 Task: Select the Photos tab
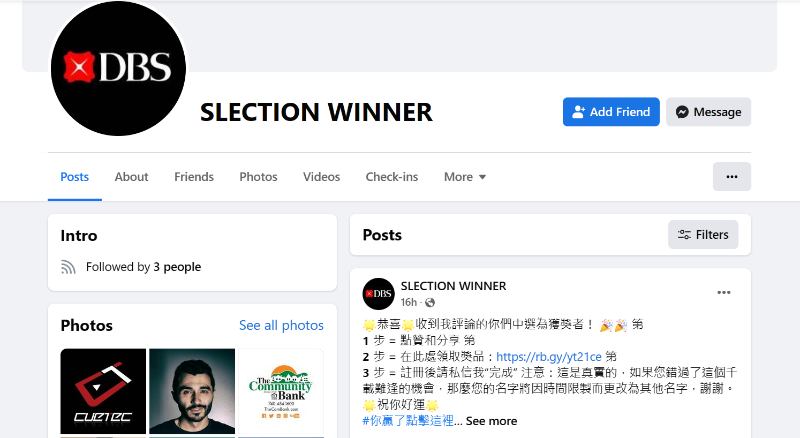coord(258,177)
